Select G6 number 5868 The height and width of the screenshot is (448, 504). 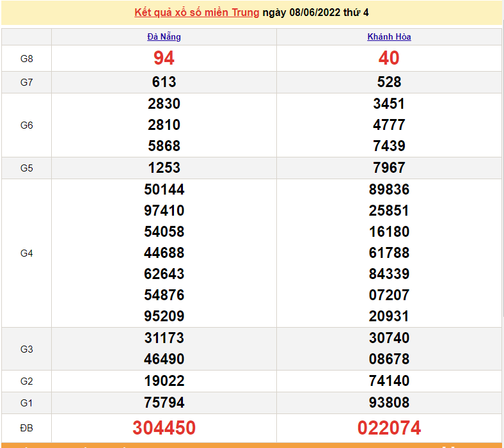click(164, 146)
